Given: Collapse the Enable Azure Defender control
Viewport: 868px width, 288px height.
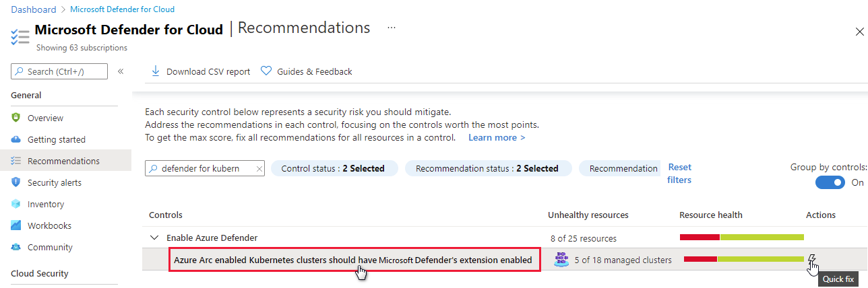Looking at the screenshot, I should click(x=155, y=238).
